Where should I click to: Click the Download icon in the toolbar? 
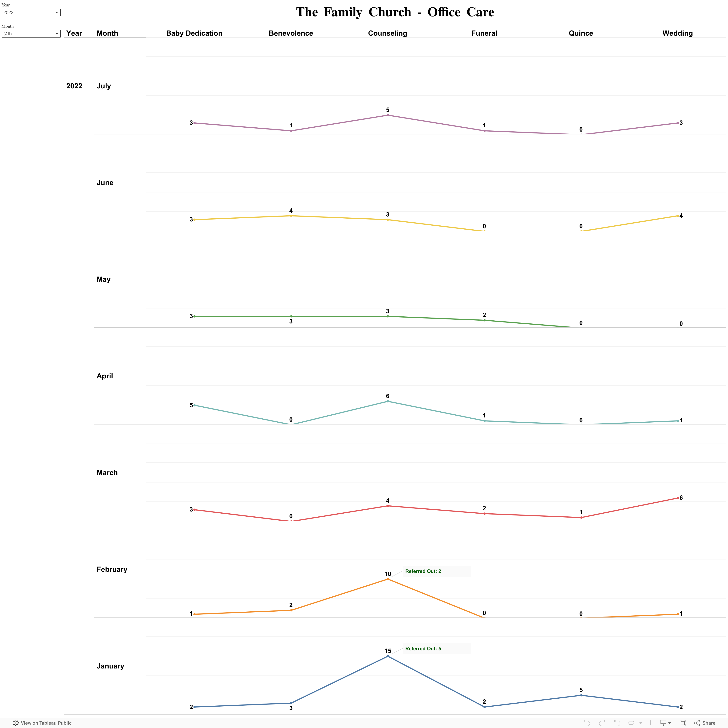(663, 723)
